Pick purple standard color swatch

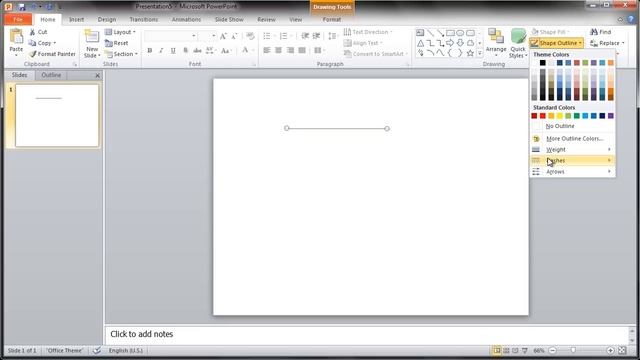[x=611, y=116]
